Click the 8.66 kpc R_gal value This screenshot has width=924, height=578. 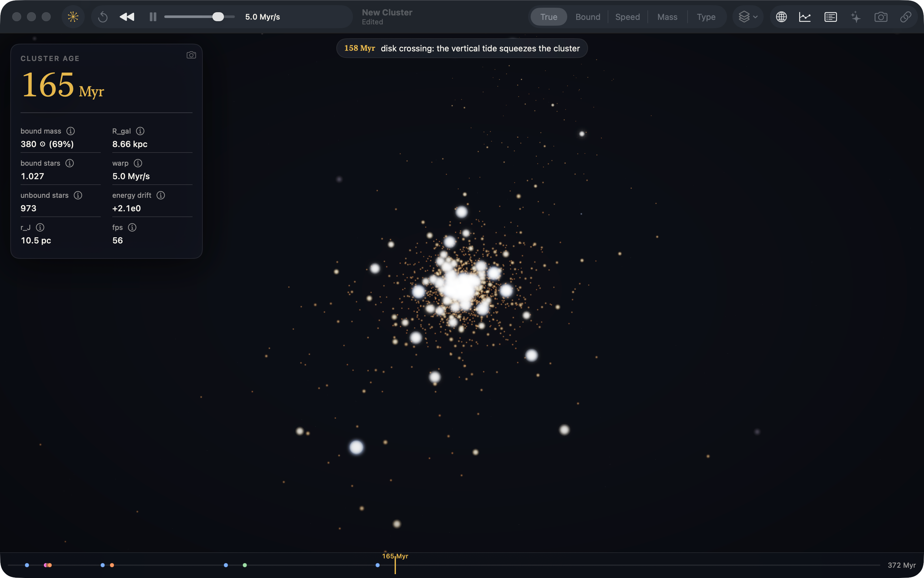130,144
